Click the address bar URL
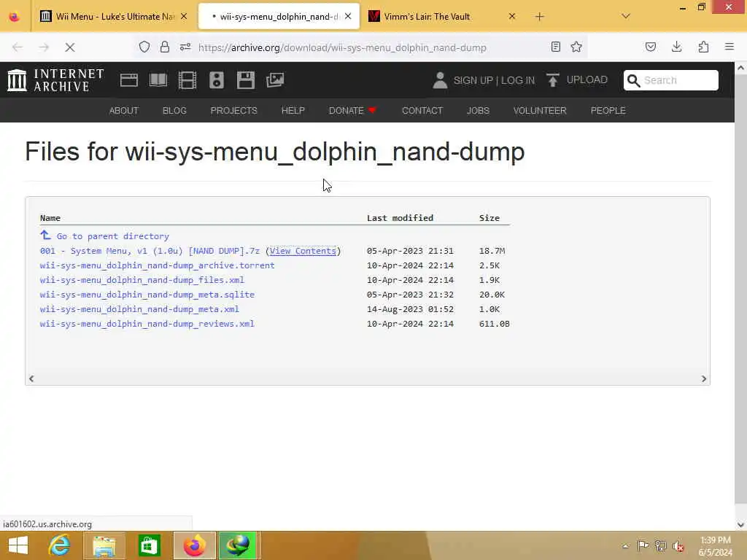Image resolution: width=747 pixels, height=560 pixels. coord(342,47)
